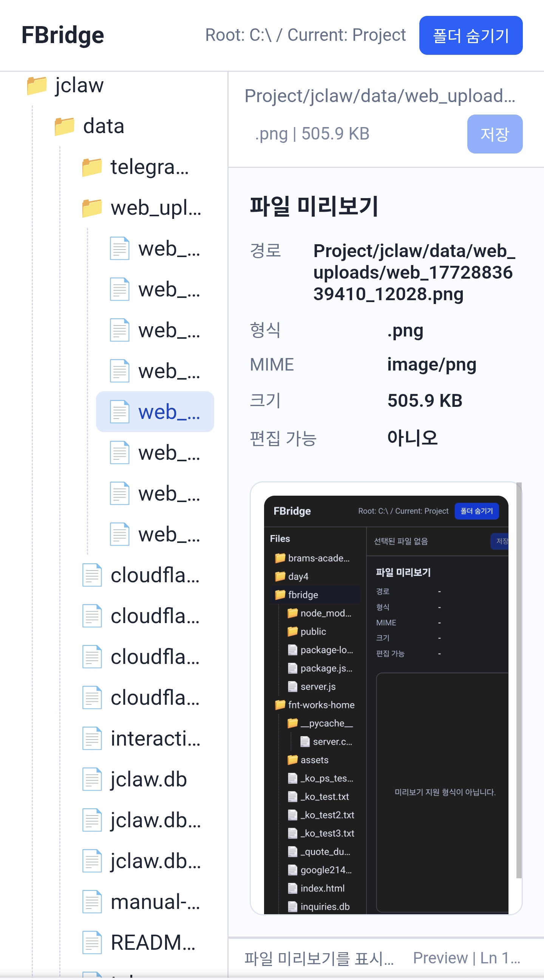Click the MIME label

[x=272, y=364]
